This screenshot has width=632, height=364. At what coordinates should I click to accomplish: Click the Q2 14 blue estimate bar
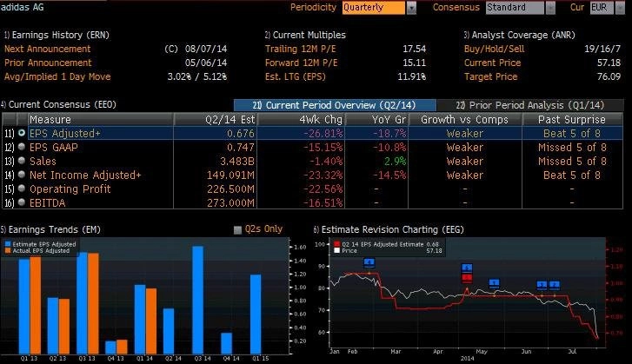169,331
